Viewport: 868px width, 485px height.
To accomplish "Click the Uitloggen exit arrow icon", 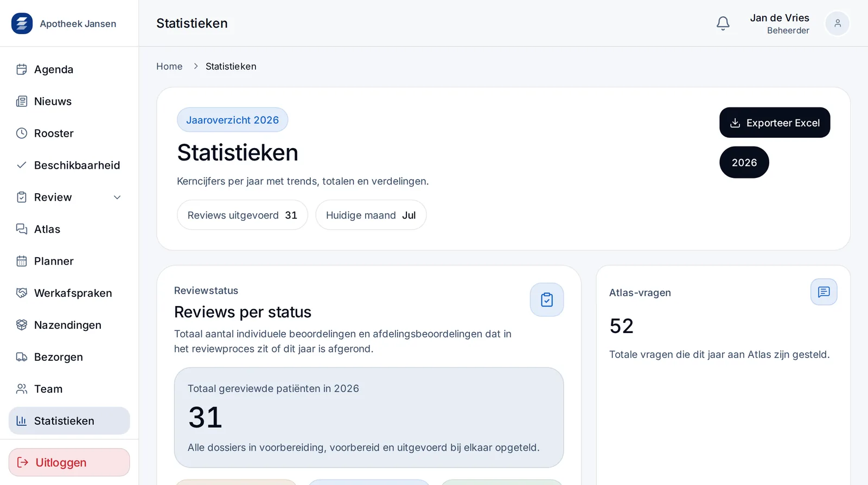I will click(x=23, y=462).
